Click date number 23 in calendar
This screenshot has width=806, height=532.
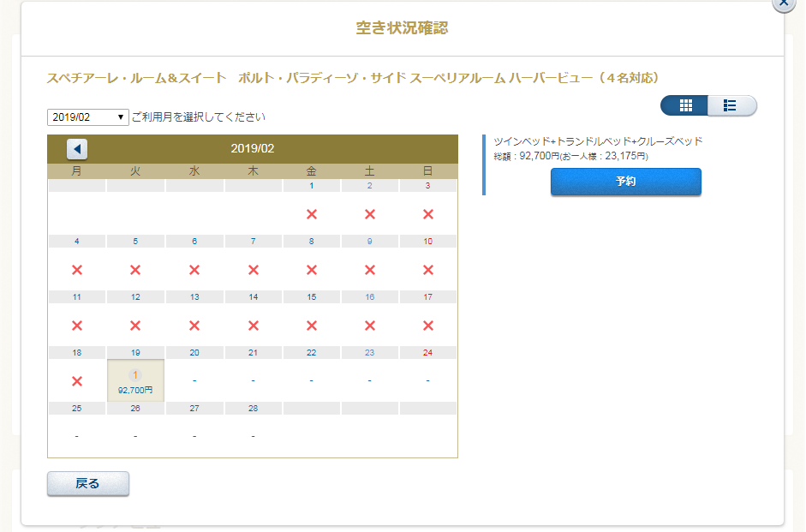tap(369, 353)
